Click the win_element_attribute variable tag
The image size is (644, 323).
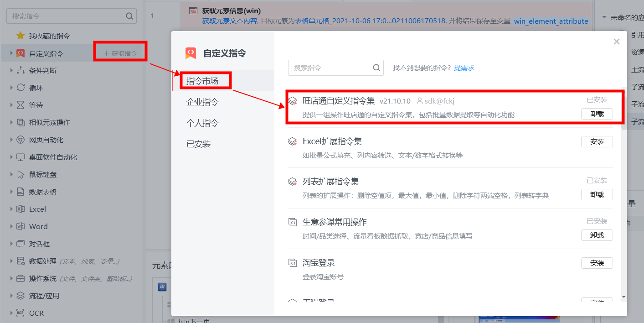coord(551,21)
